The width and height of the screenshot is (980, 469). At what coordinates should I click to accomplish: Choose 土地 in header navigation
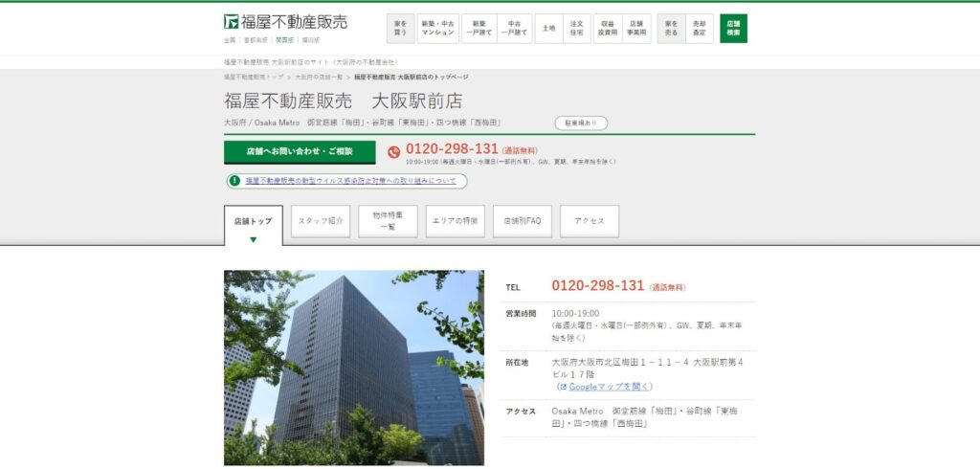(x=548, y=28)
